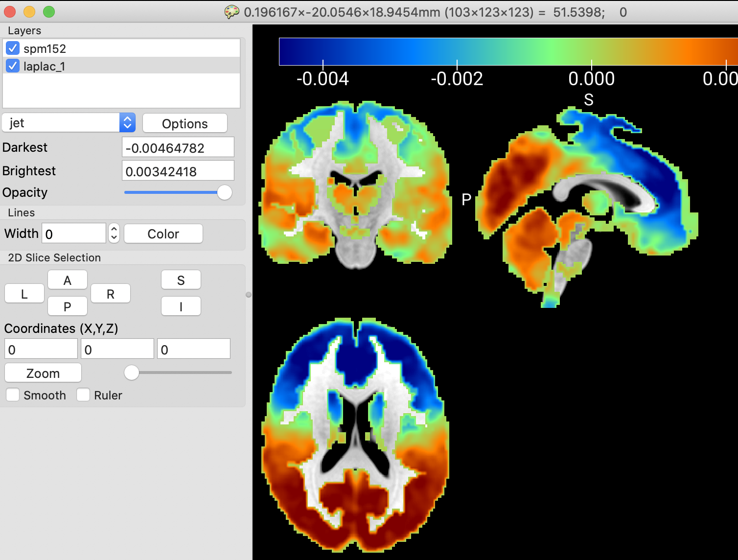Click the Opacity slider handle
The image size is (738, 560).
coord(224,192)
